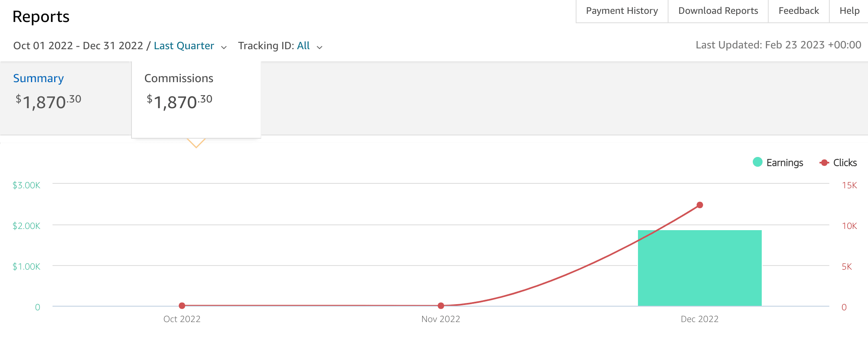Click the Commissions amount $1,870.30
This screenshot has width=868, height=344.
pos(180,102)
